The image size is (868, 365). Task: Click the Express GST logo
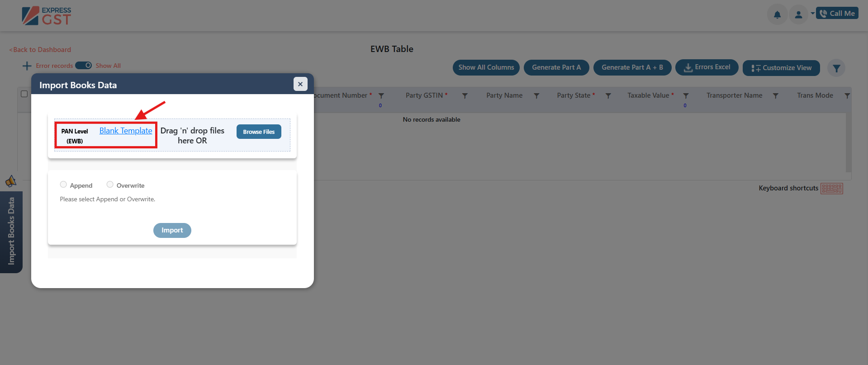47,16
